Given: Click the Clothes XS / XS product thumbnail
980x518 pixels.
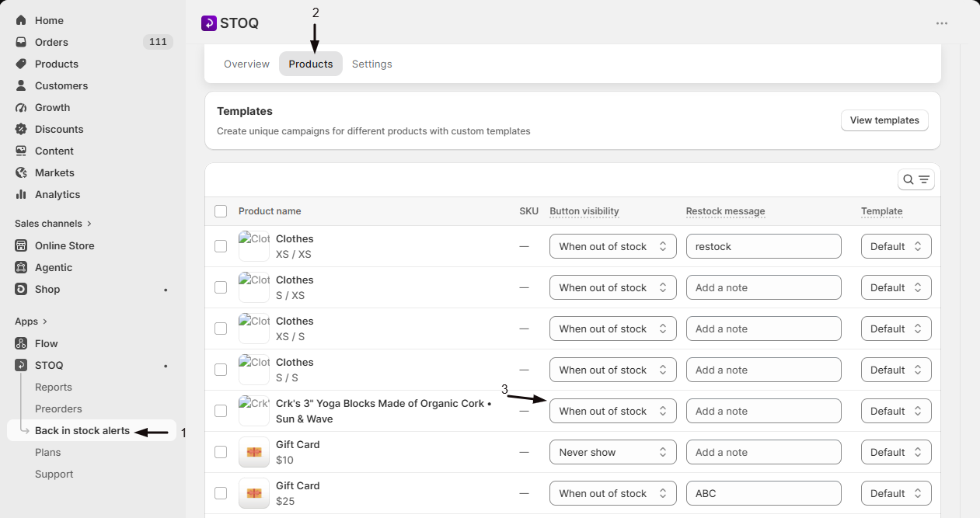Looking at the screenshot, I should [x=254, y=246].
